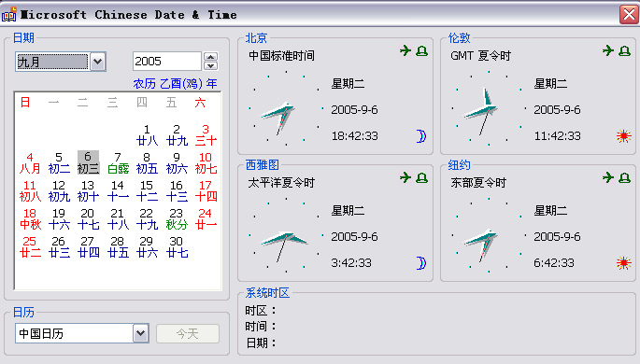Screen dimensions: 640x364
Task: Click the 中国标准时间 timezone label
Action: (281, 55)
